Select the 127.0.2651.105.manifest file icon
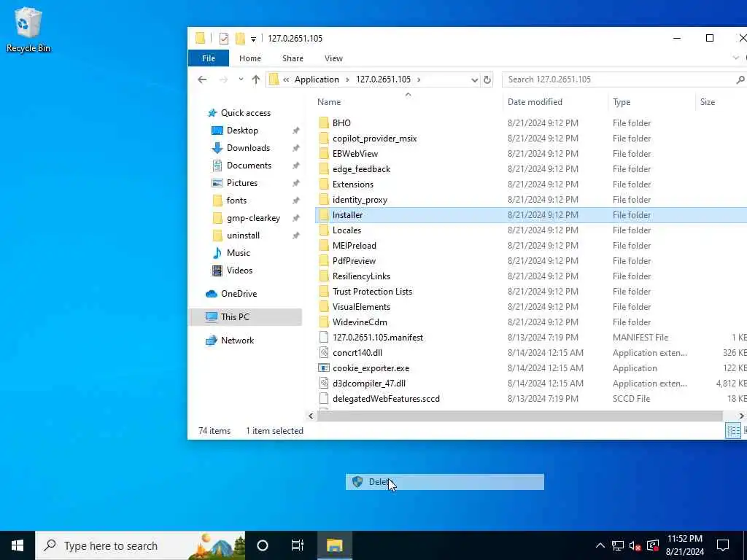Viewport: 747px width, 560px height. point(324,337)
